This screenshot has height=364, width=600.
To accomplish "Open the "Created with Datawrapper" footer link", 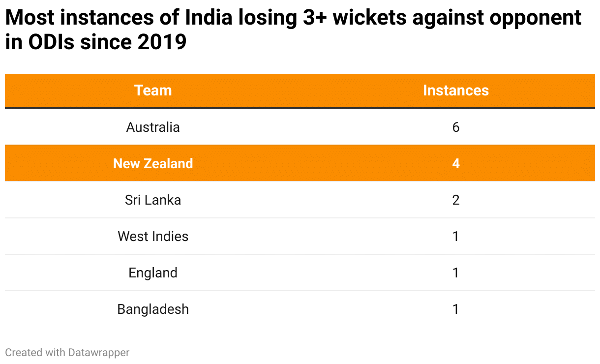I will point(67,352).
